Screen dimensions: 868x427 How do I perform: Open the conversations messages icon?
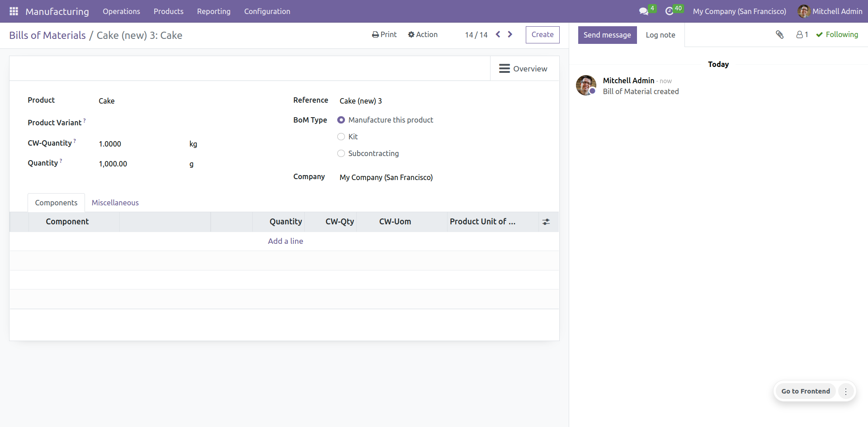click(x=644, y=11)
